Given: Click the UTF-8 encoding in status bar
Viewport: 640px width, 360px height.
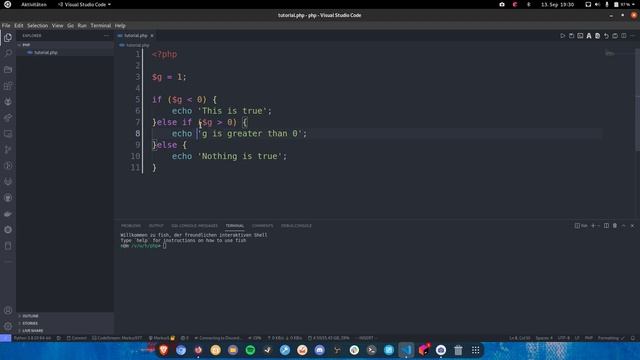Looking at the screenshot, I should [564, 338].
